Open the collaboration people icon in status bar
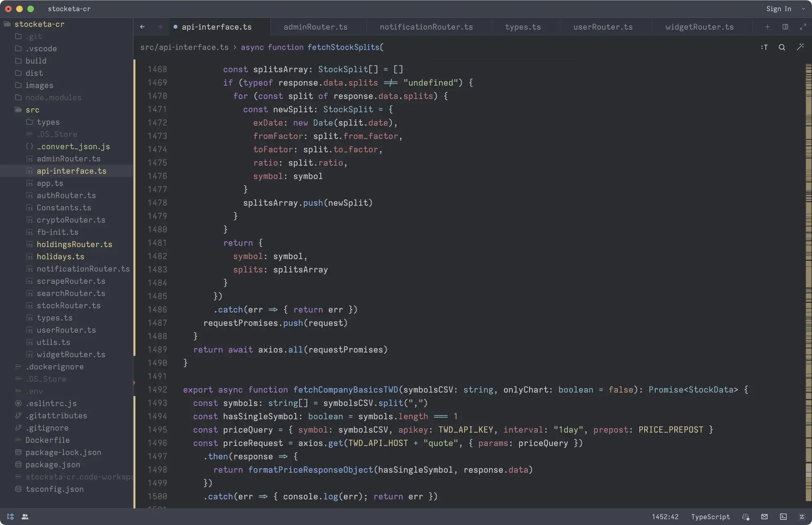The image size is (812, 525). tap(25, 516)
